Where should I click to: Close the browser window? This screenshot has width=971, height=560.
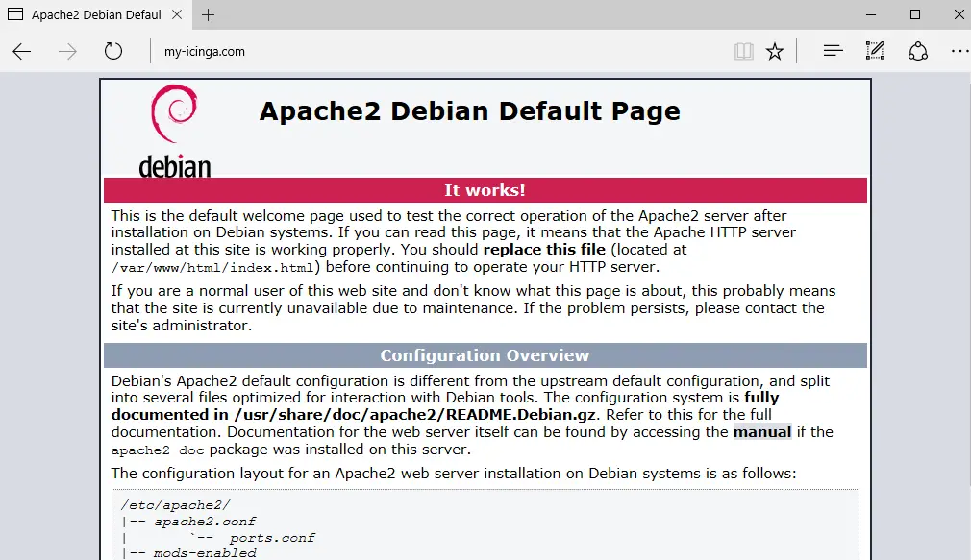click(x=959, y=14)
